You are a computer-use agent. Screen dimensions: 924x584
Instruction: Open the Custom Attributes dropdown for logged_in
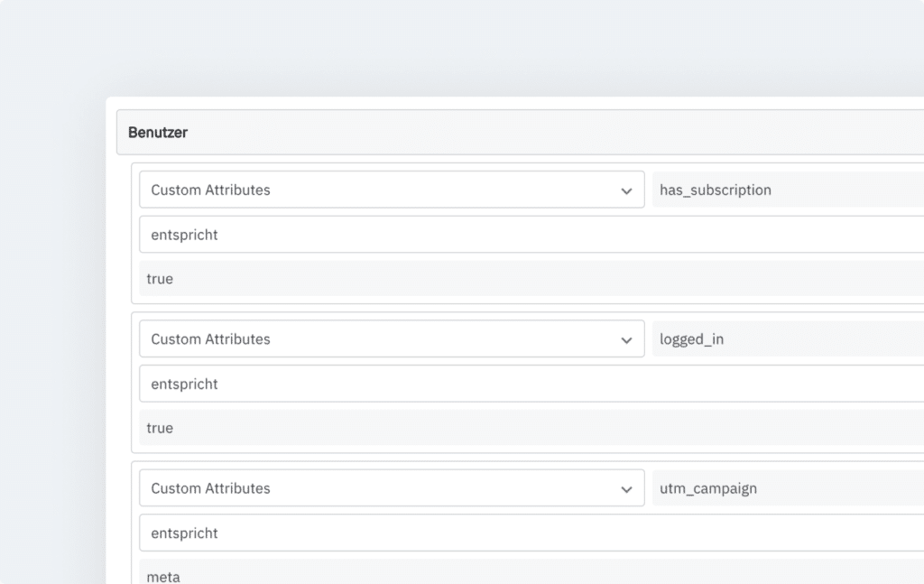(x=391, y=339)
